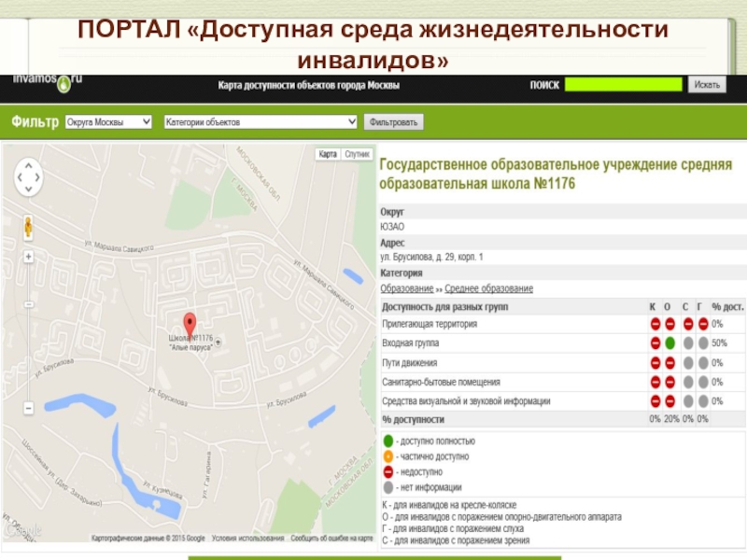Click Карта доступности объектов города Москвы title
747x560 pixels.
(309, 85)
